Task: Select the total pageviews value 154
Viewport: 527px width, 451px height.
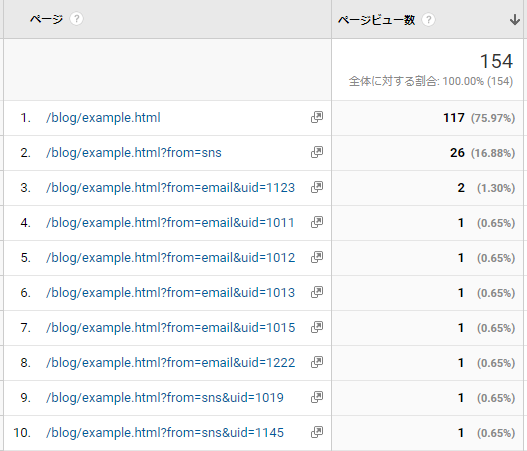Action: (x=496, y=61)
